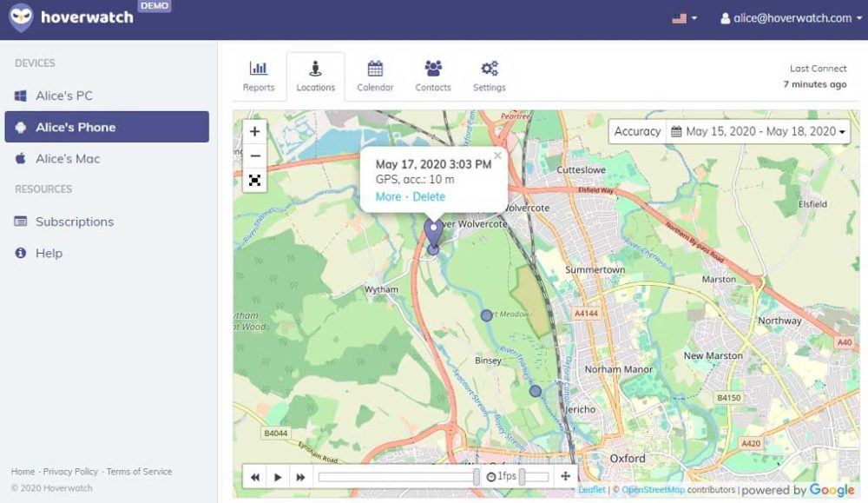Screen dimensions: 868x503
Task: Toggle the Accuracy button
Action: 637,132
